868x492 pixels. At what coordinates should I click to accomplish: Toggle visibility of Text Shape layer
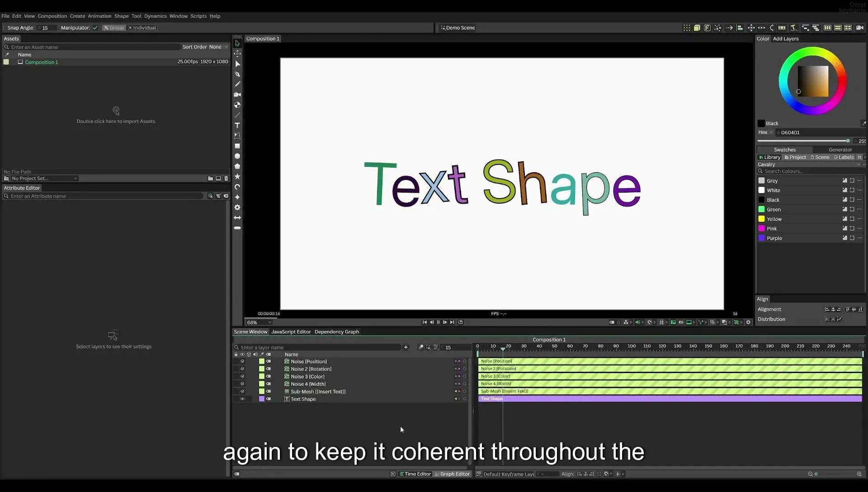point(242,399)
